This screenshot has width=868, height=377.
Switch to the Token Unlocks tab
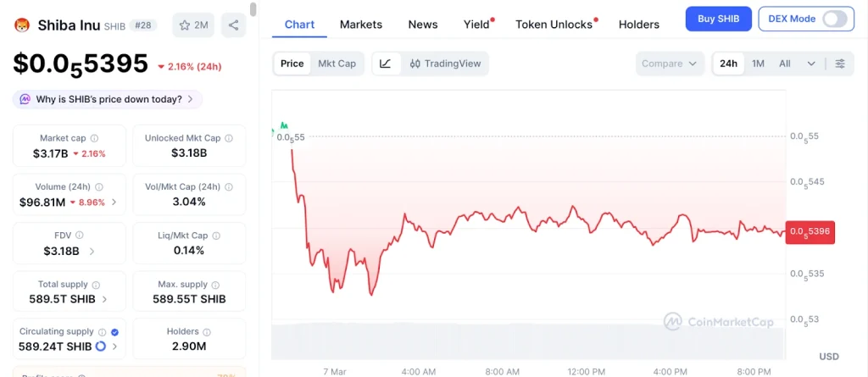(554, 25)
